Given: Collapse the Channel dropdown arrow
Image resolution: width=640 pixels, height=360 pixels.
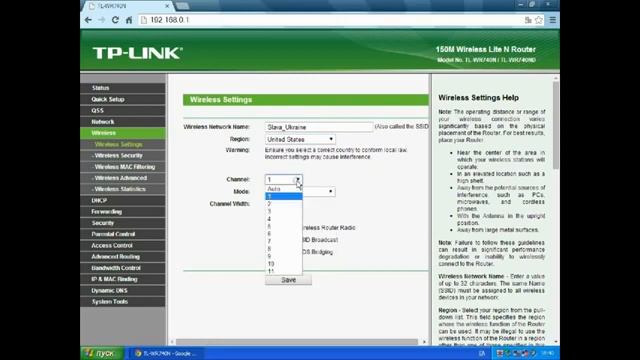Looking at the screenshot, I should pyautogui.click(x=298, y=179).
